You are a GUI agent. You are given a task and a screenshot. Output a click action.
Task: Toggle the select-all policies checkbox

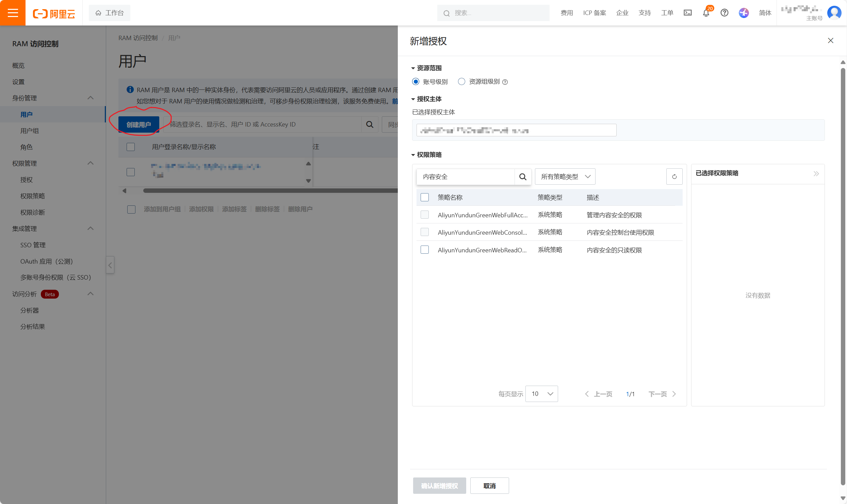tap(424, 197)
